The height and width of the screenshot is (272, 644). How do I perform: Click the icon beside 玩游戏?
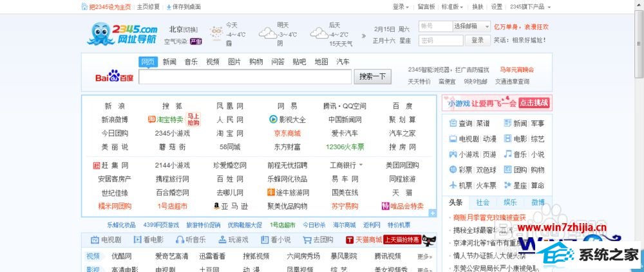(x=222, y=240)
